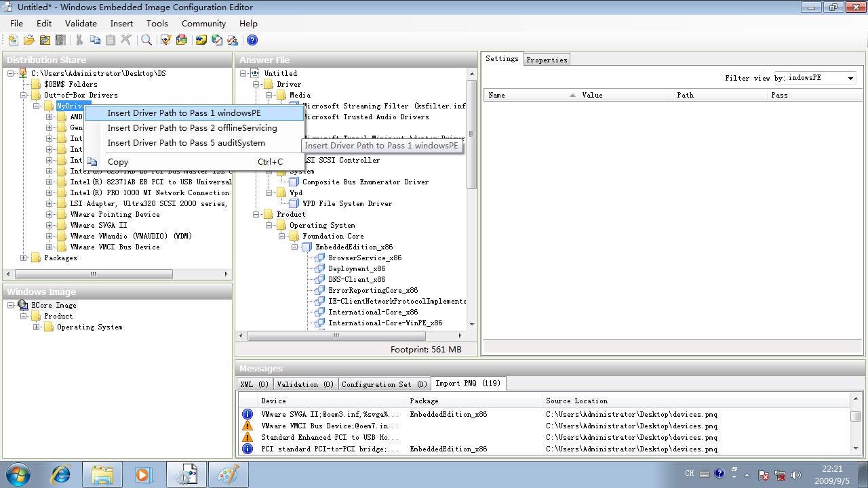The image size is (868, 488).
Task: Click the Select Distribution Share folder icon
Action: 45,40
